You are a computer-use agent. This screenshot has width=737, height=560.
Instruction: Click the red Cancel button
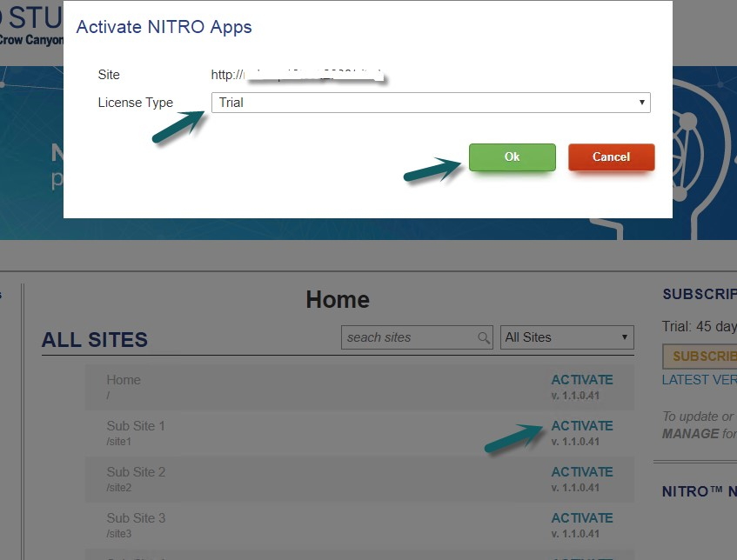(611, 157)
